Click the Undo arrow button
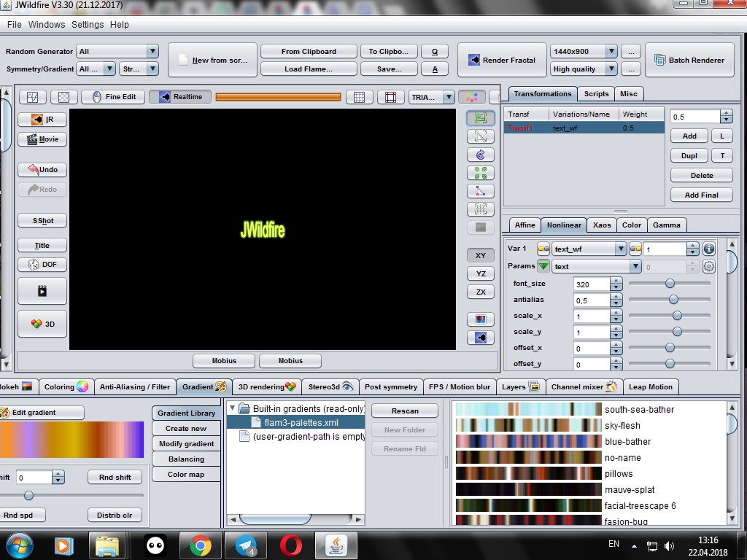The height and width of the screenshot is (560, 747). [42, 169]
